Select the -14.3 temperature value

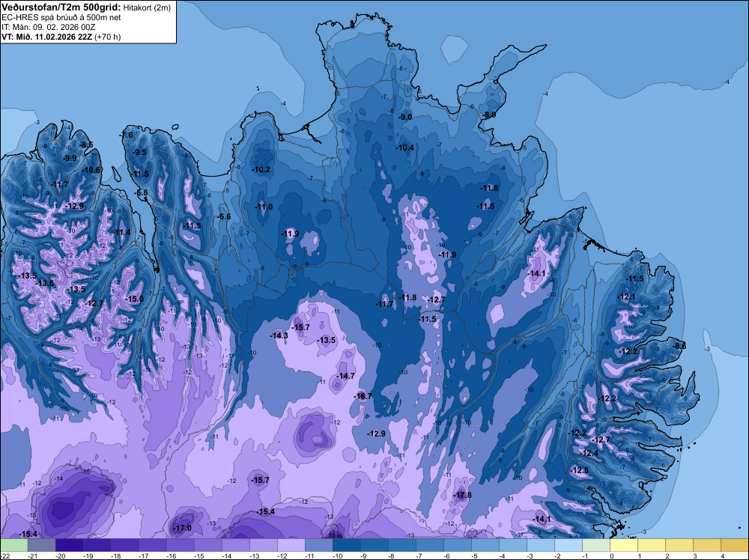pos(279,335)
